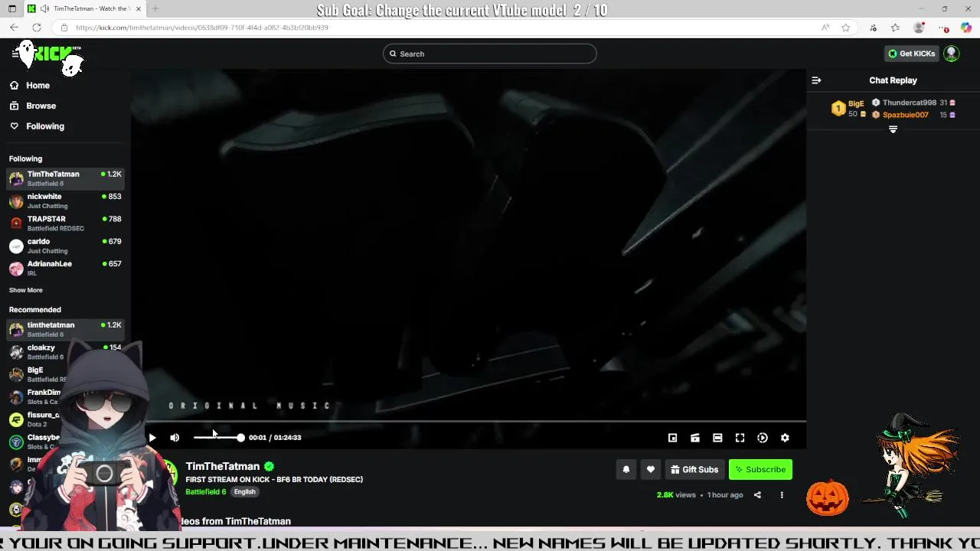Expand Show more followed channels
The image size is (980, 551).
(26, 290)
